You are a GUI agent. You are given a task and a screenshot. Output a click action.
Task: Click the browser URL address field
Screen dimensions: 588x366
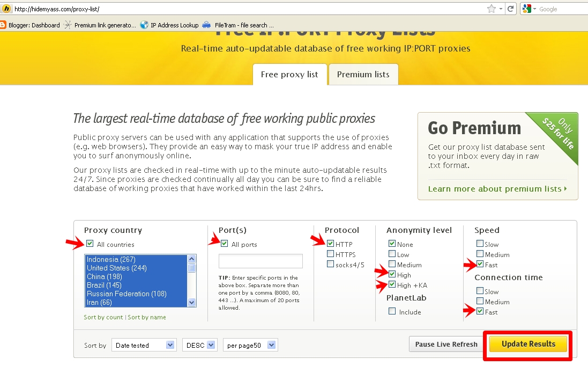coord(248,9)
